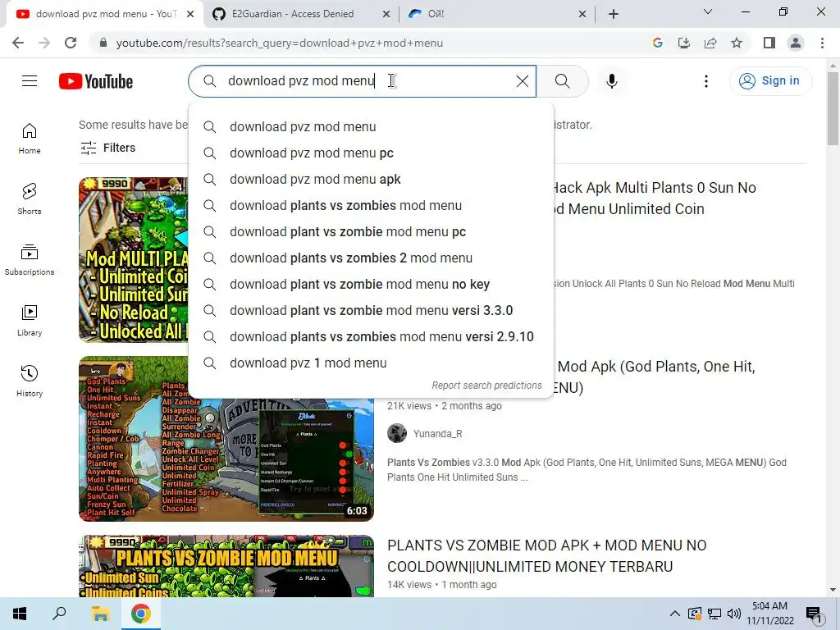Click the Chrome taskbar icon

click(x=141, y=614)
